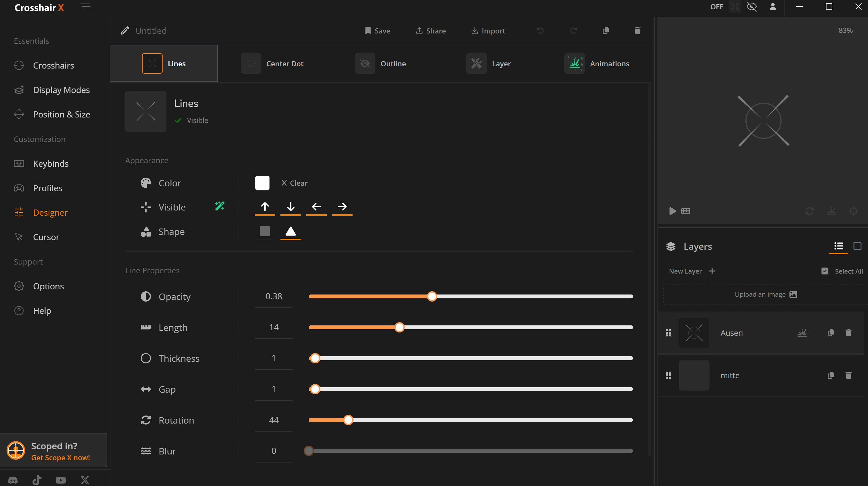
Task: Play the crosshair preview animation
Action: click(673, 211)
